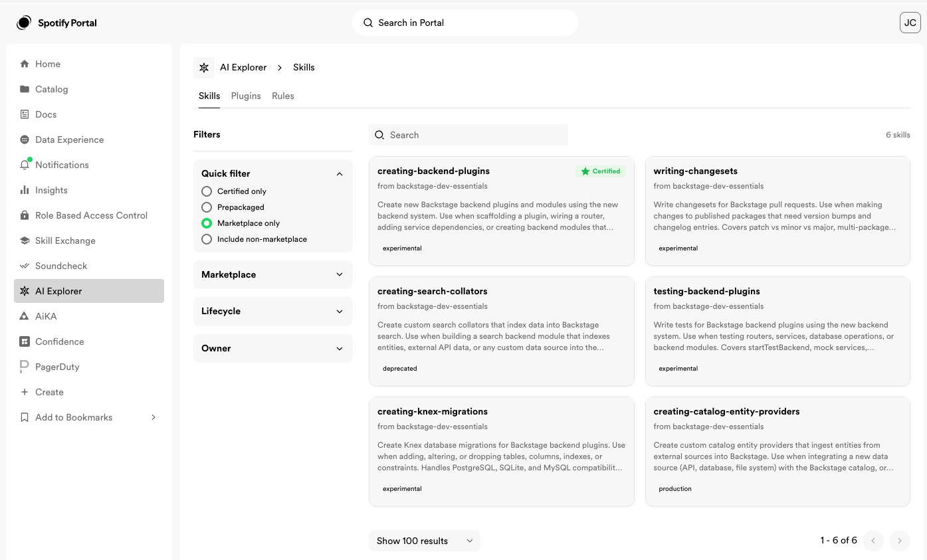
Task: Click the PagerDuty P icon
Action: pyautogui.click(x=25, y=367)
